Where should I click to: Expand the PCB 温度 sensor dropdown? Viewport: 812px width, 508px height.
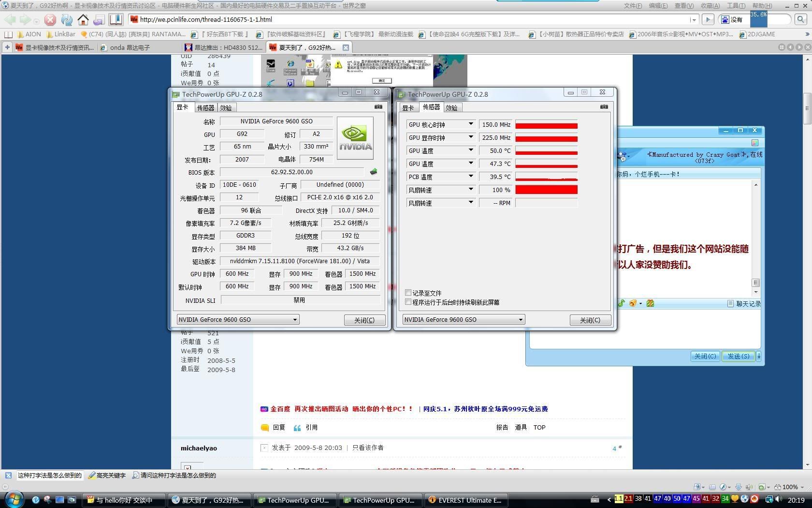470,177
